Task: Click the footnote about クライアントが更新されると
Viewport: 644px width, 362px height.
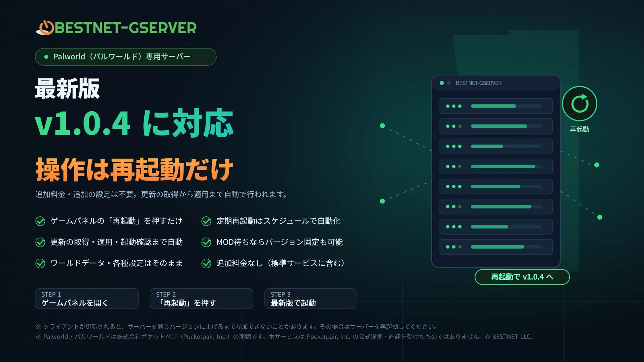Action: [x=237, y=327]
